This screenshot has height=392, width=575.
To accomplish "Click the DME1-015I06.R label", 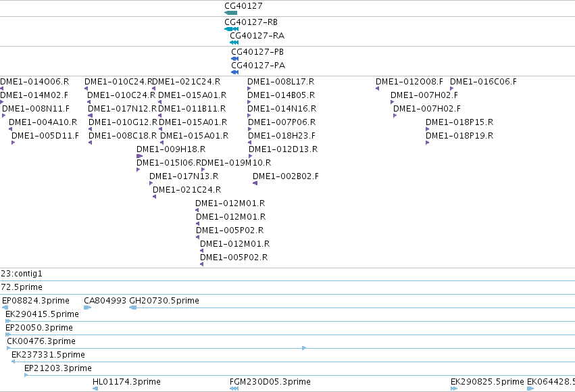I will tap(169, 162).
